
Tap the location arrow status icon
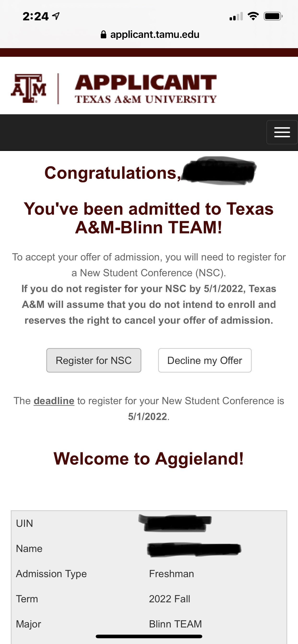(56, 16)
